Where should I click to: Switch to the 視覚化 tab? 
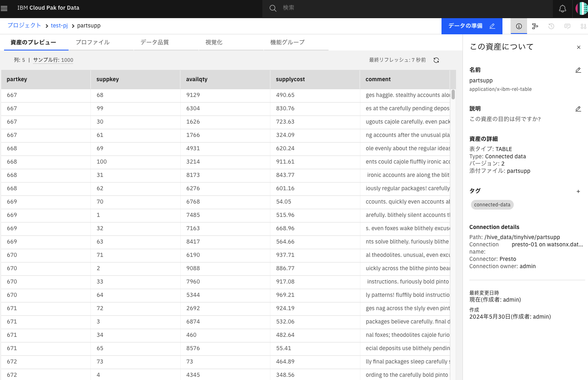click(231, 42)
